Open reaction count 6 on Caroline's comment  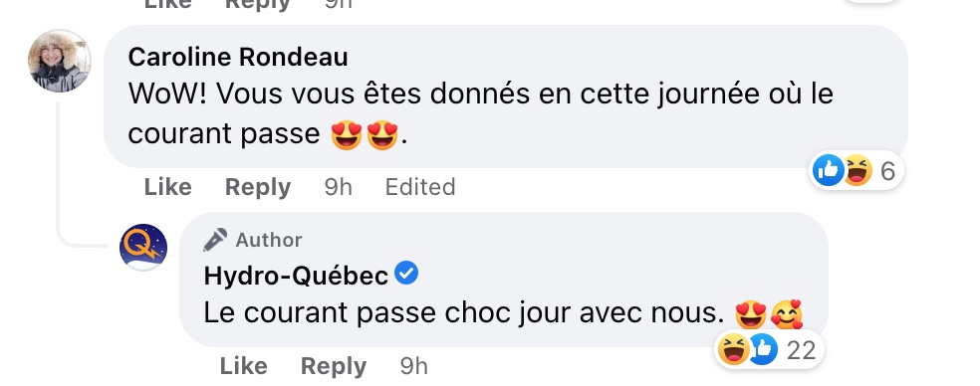887,170
